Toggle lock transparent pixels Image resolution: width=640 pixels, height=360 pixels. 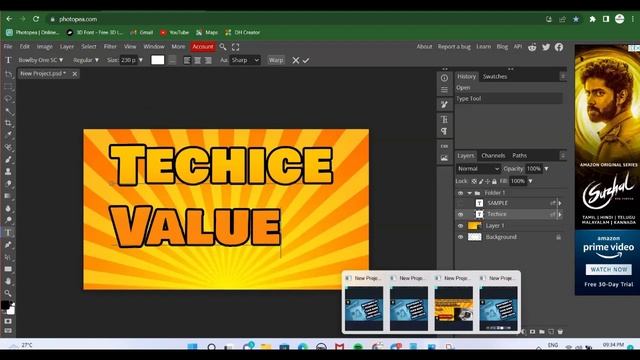pos(474,181)
